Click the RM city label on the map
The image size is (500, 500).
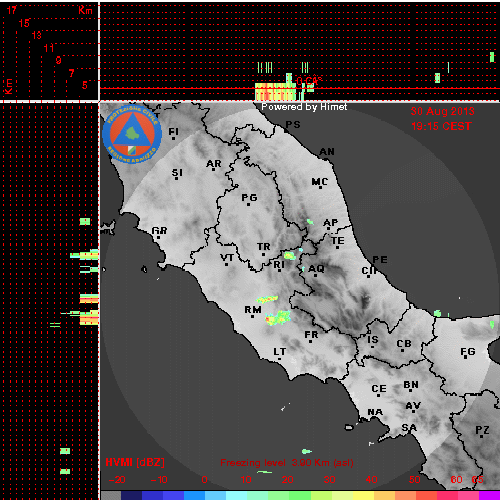click(x=253, y=310)
